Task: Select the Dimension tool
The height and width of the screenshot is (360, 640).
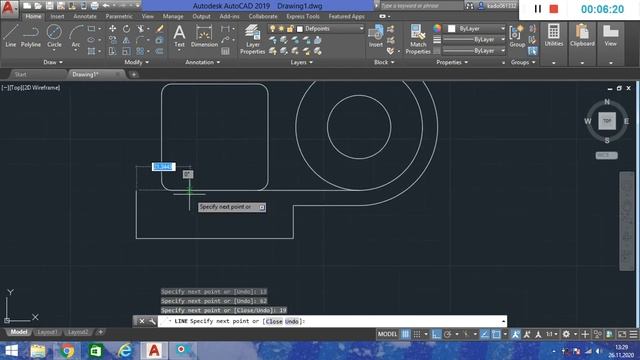Action: tap(204, 36)
